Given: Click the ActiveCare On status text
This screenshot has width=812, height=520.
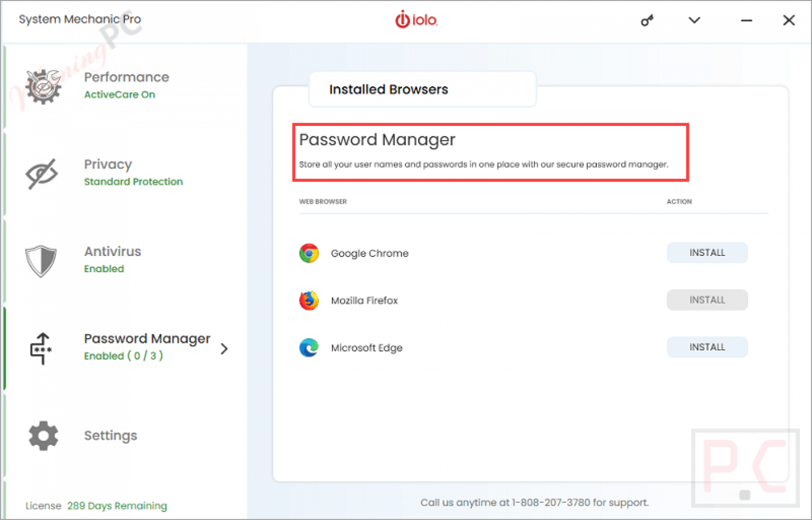Looking at the screenshot, I should coord(119,95).
